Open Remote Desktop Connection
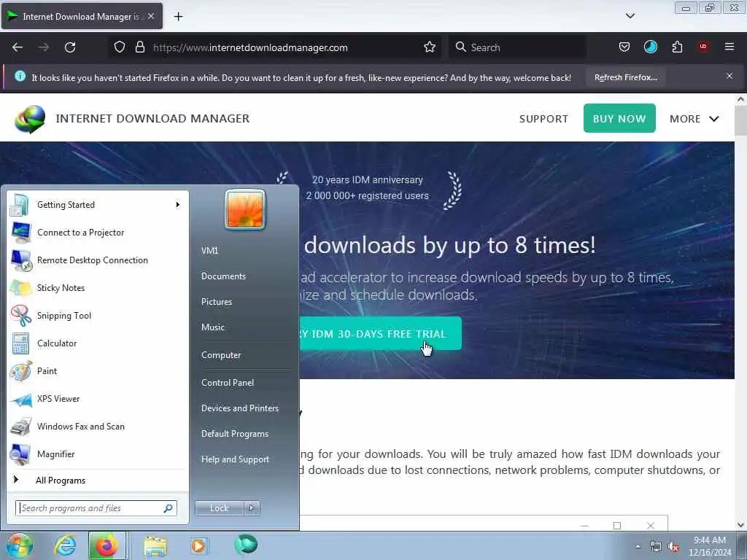Viewport: 747px width, 560px height. point(98,260)
